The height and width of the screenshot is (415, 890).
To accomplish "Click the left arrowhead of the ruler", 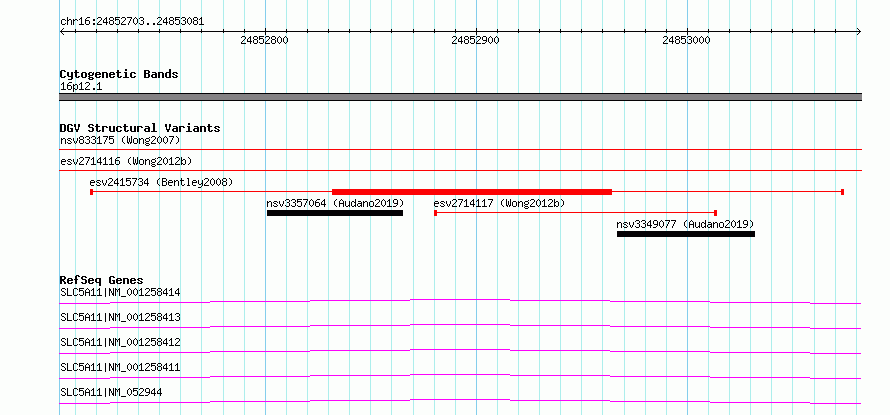I will (x=62, y=32).
